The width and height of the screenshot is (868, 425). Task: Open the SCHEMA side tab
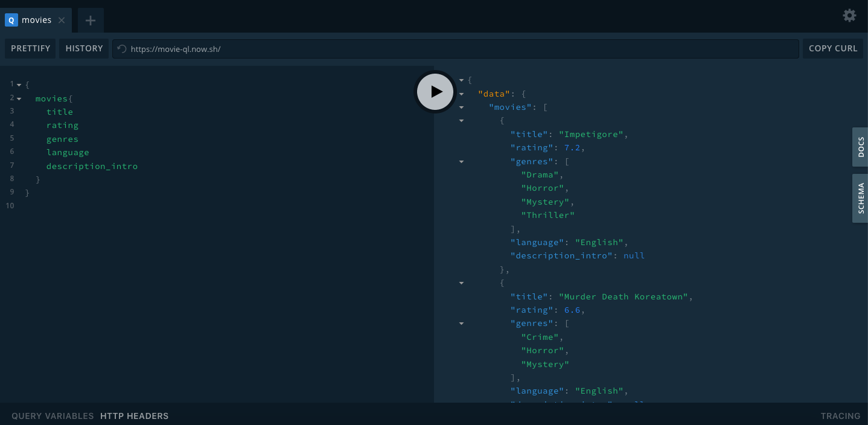coord(860,199)
